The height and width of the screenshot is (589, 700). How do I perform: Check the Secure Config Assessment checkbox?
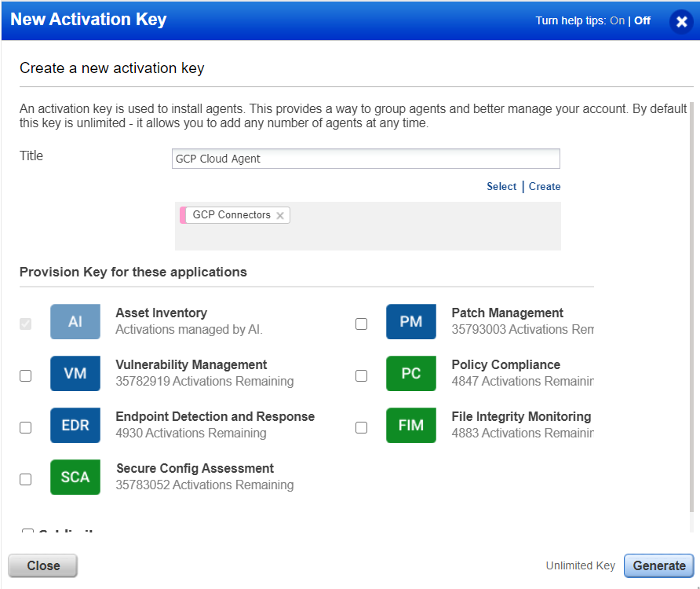[25, 479]
